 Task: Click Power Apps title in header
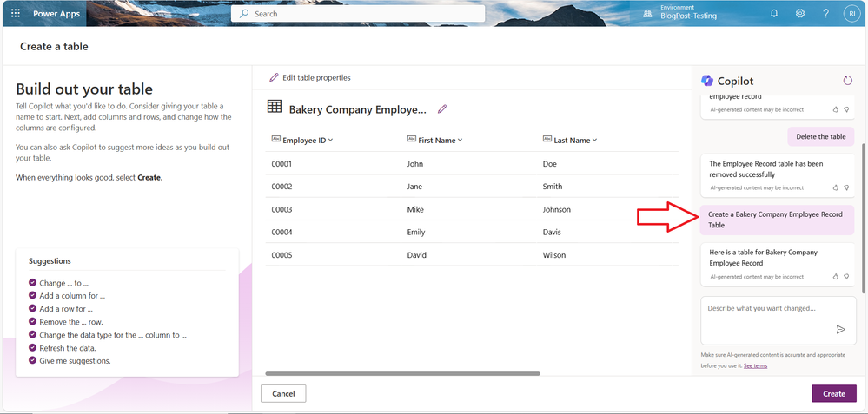point(56,14)
